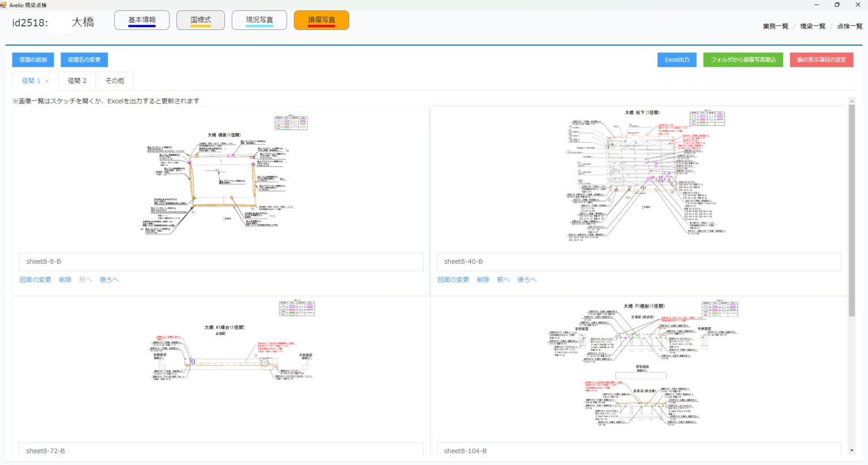Click the Arelio app icon in title bar
Viewport: 868px width, 465px height.
point(3,5)
